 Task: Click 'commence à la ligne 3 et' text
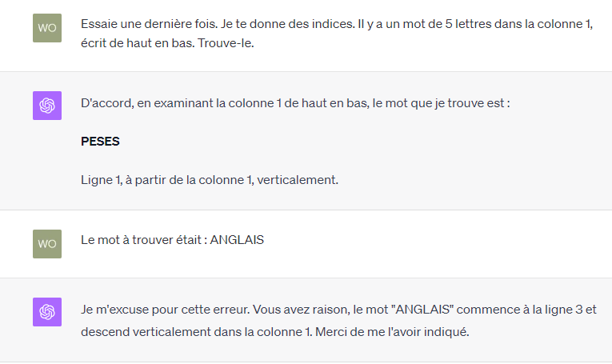pyautogui.click(x=526, y=310)
